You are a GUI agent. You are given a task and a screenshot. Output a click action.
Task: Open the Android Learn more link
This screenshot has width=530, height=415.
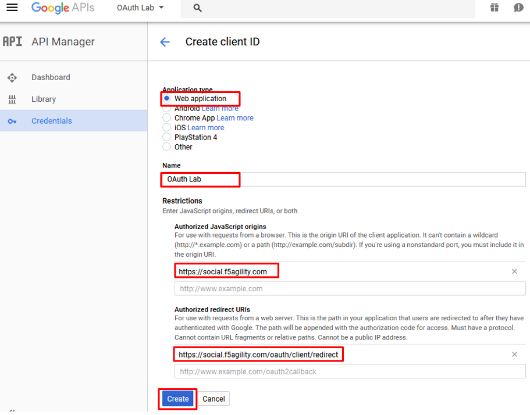(x=220, y=108)
